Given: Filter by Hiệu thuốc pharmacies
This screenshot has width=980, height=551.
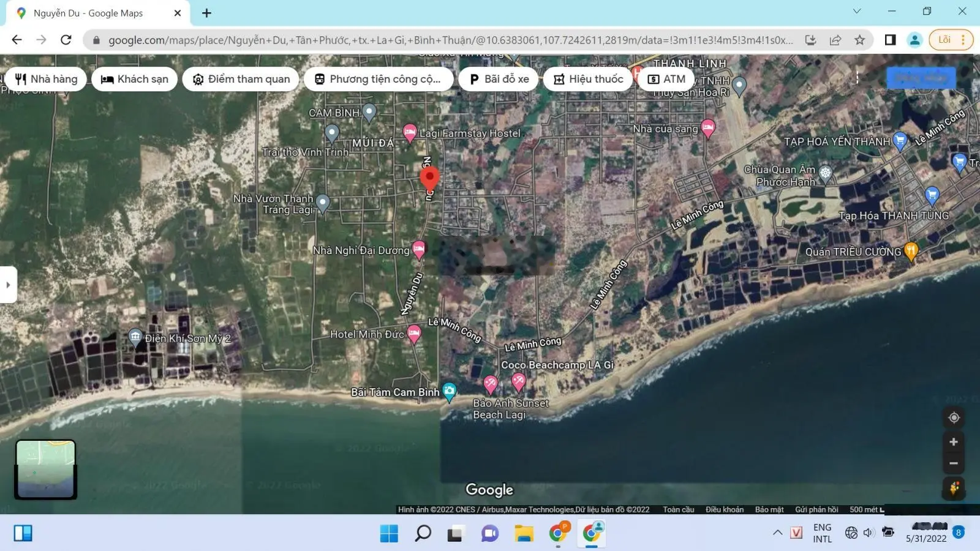Looking at the screenshot, I should pos(588,79).
